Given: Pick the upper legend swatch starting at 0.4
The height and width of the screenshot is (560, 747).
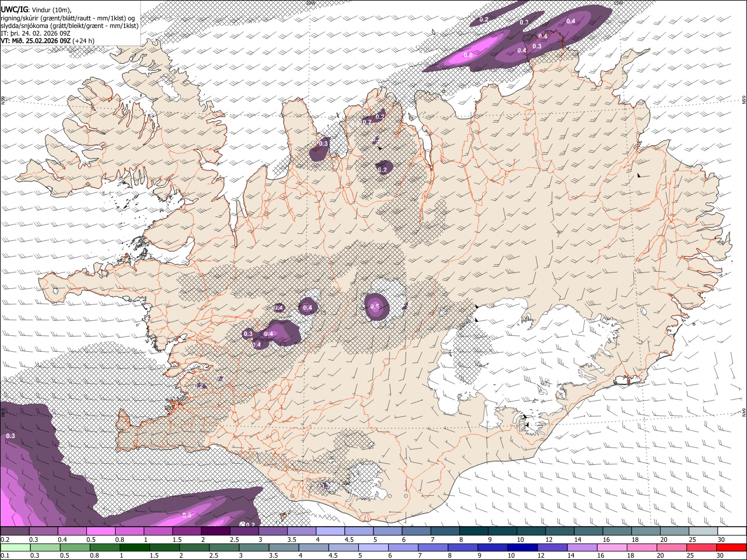Looking at the screenshot, I should point(72,531).
